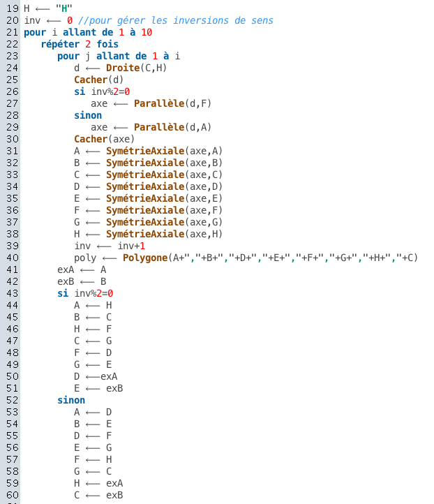The height and width of the screenshot is (504, 434).
Task: Click the 'B ← E' line 54
Action: 93,424
